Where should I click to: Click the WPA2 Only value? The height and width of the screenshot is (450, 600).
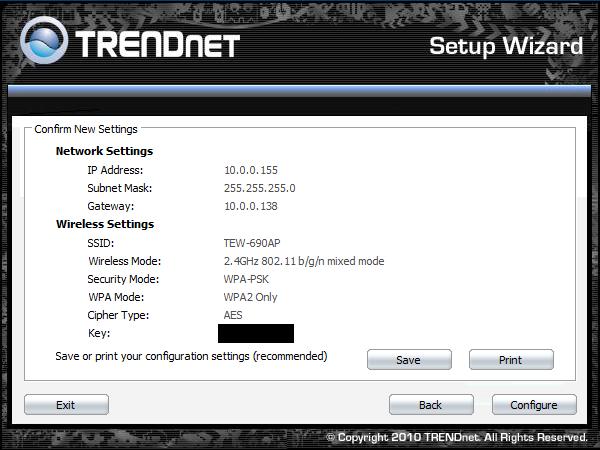250,297
